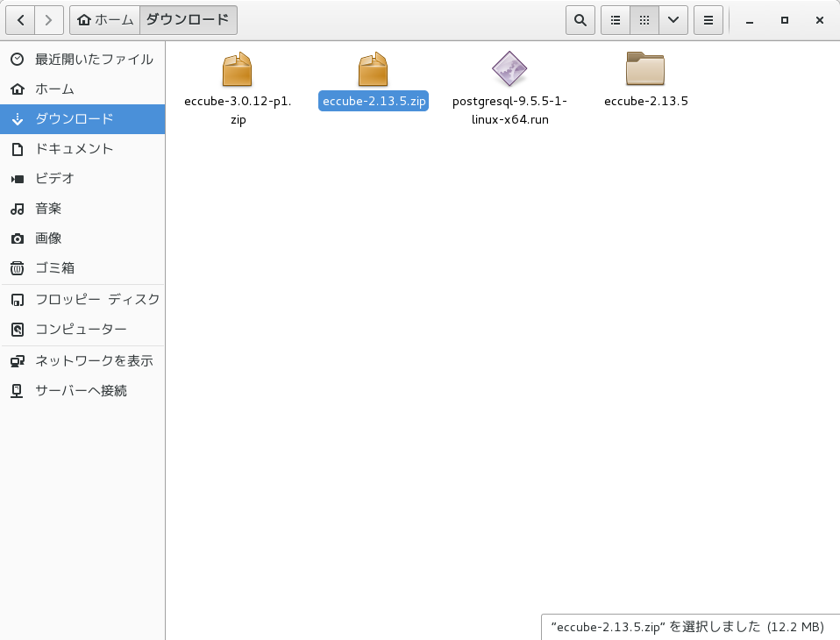Screen dimensions: 840x640
Task: Open the hamburger menu
Action: tap(708, 20)
